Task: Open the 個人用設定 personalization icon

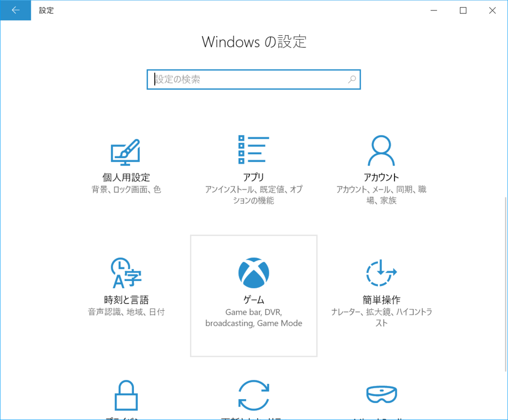Action: coord(126,152)
